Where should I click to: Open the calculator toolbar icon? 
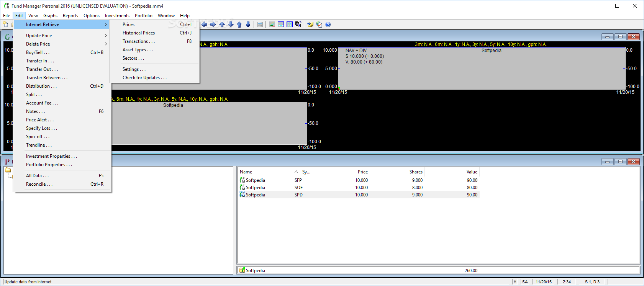[x=260, y=25]
